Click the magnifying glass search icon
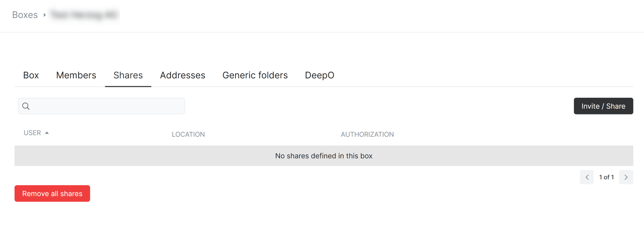Image resolution: width=644 pixels, height=227 pixels. coord(26,106)
